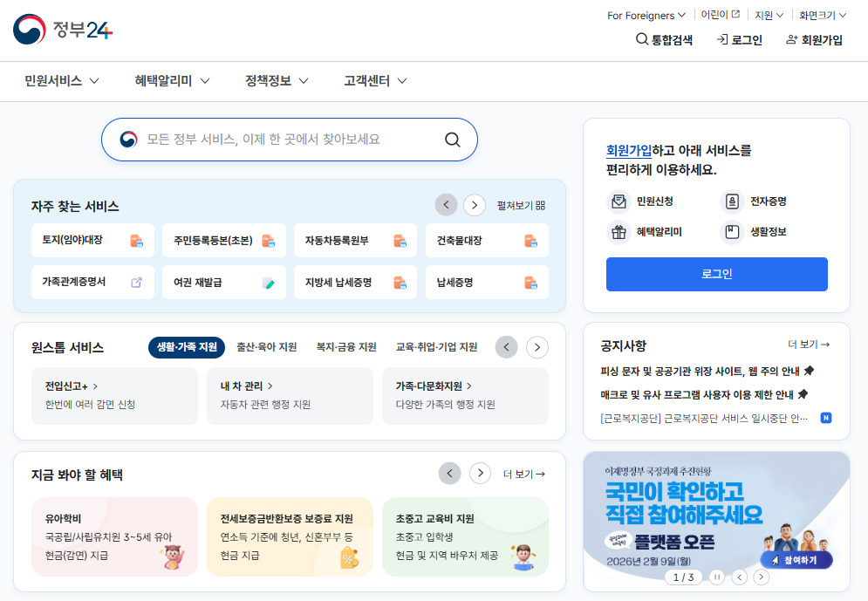The width and height of the screenshot is (868, 601).
Task: Click the 참여하기 banner button
Action: [x=796, y=560]
